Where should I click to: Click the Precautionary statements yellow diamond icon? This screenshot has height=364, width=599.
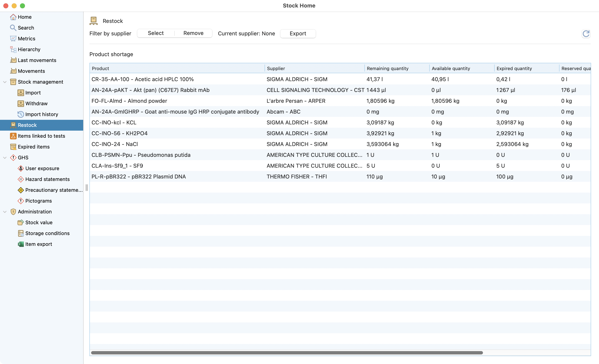coord(21,190)
